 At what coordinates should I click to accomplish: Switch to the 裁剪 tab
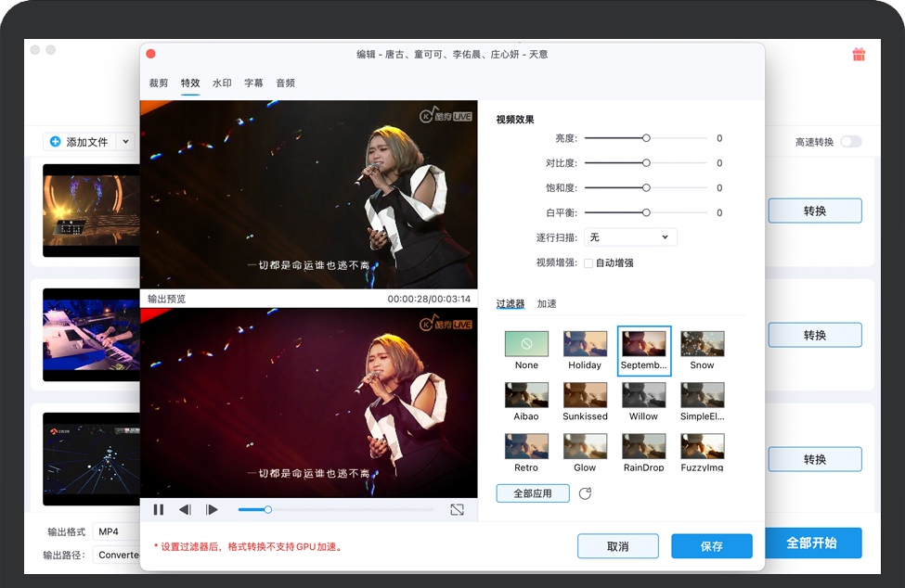(x=159, y=83)
